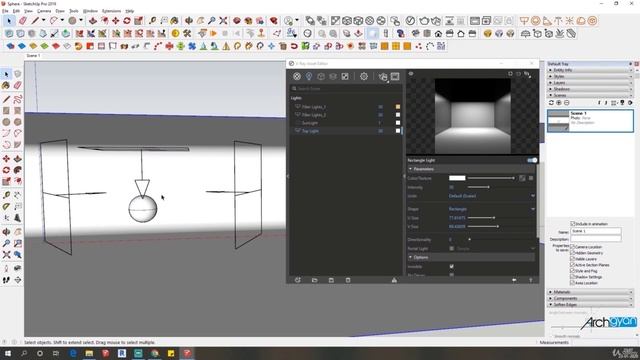Select the Eraser tool in top toolbar
640x360 pixels.
point(23,20)
